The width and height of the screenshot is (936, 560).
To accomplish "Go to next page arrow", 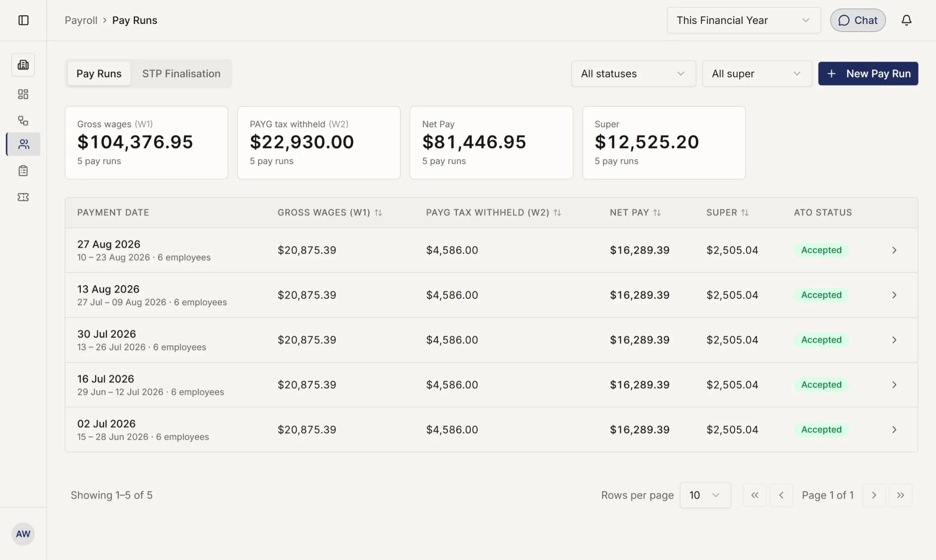I will 874,495.
